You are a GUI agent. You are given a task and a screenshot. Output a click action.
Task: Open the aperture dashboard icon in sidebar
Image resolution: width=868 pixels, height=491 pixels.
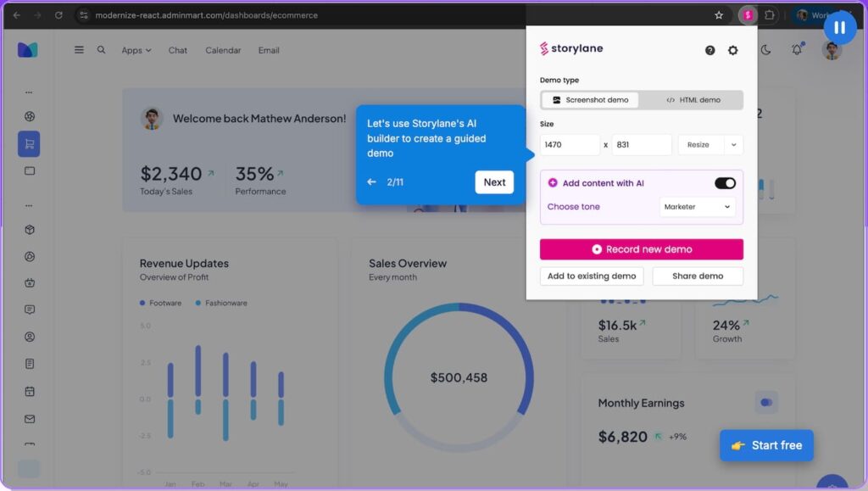30,116
